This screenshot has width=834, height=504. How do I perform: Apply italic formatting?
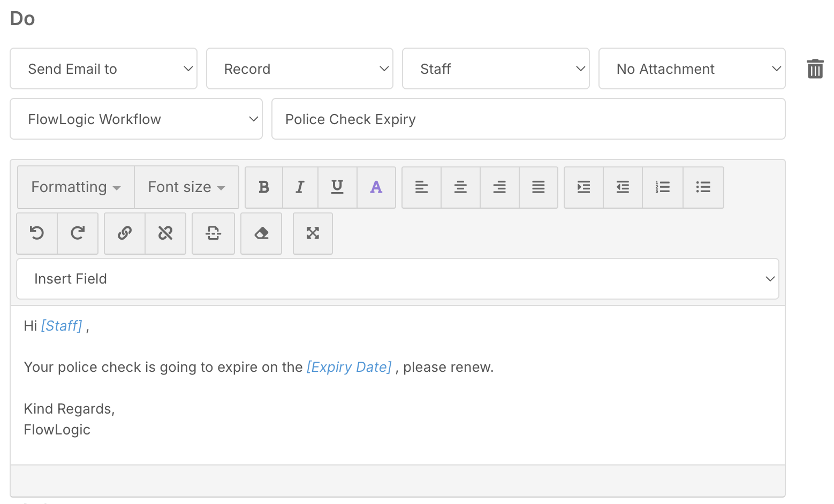(x=300, y=187)
